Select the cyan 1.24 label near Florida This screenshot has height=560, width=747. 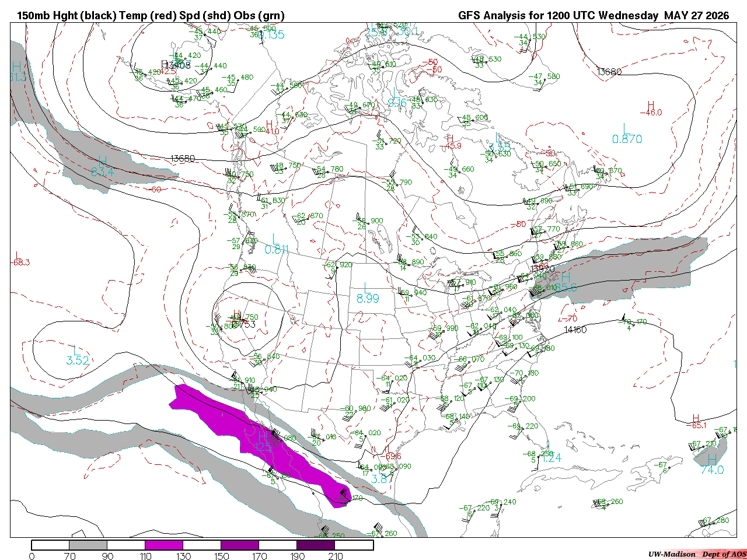click(x=551, y=458)
